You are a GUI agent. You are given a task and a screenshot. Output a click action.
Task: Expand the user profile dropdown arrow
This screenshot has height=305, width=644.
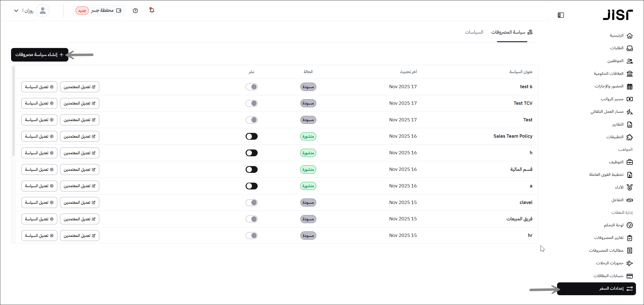[16, 11]
